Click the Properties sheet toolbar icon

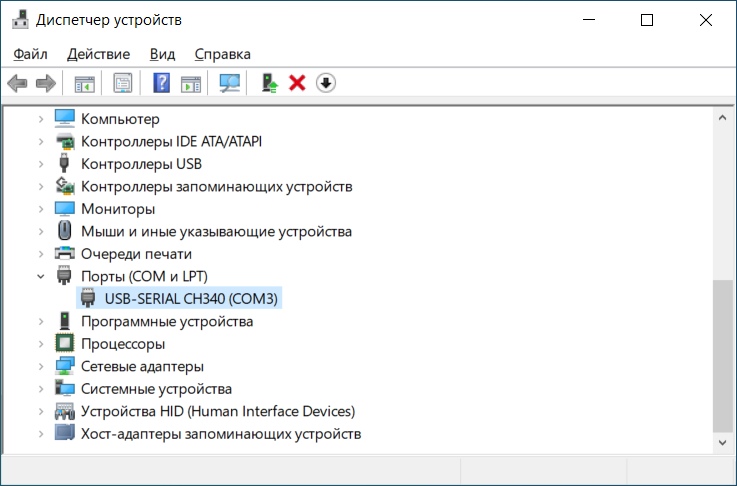(x=123, y=83)
